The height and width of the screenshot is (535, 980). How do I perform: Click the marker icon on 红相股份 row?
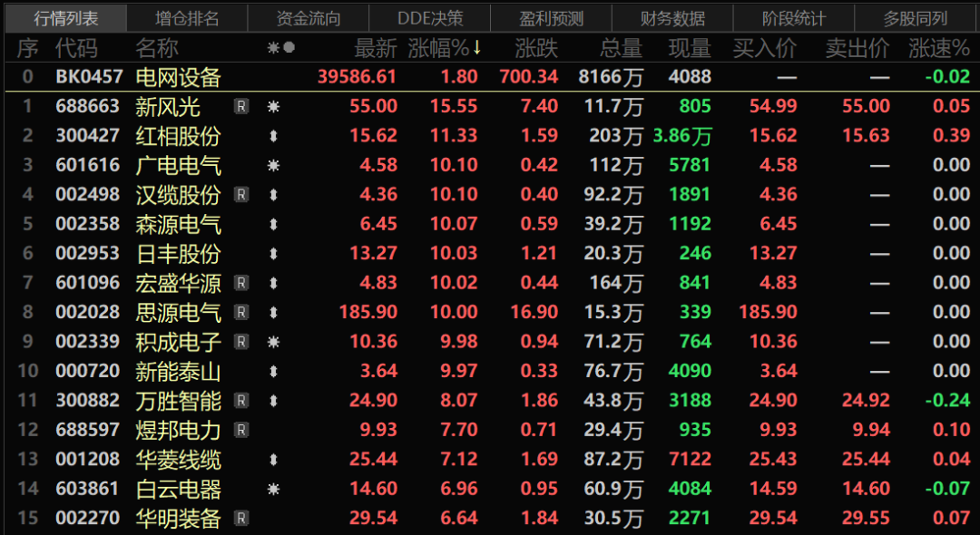(273, 136)
